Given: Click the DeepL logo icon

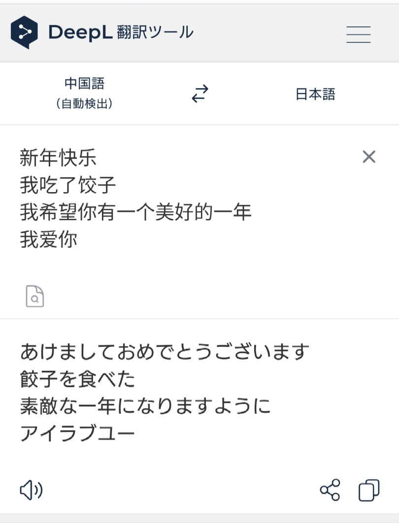Looking at the screenshot, I should pyautogui.click(x=24, y=32).
